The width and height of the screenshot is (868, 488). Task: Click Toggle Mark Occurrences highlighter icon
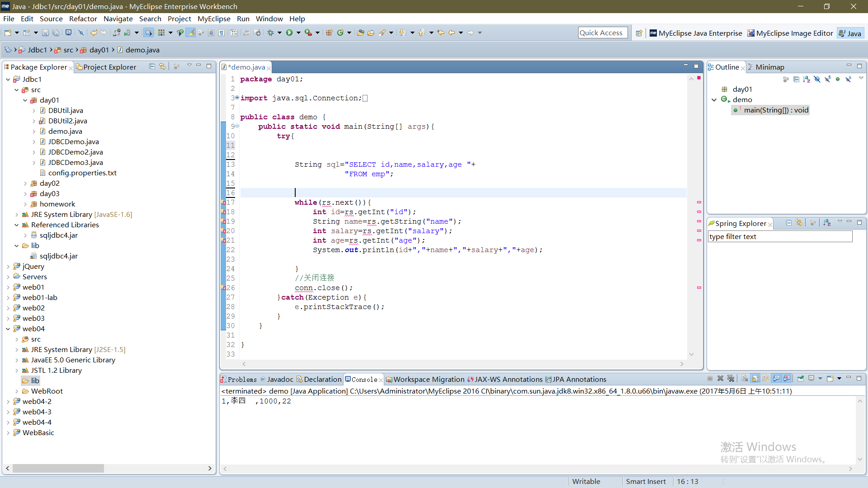tap(191, 33)
